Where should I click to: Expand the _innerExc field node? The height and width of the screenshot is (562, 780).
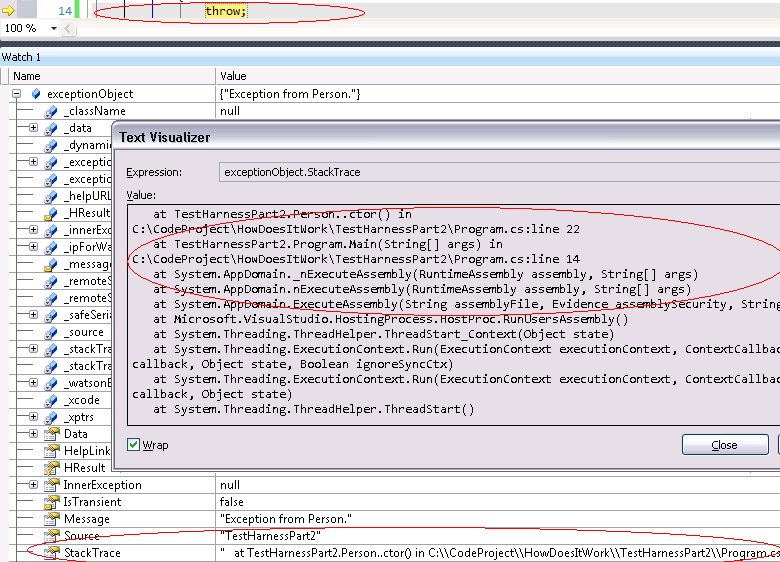click(33, 230)
